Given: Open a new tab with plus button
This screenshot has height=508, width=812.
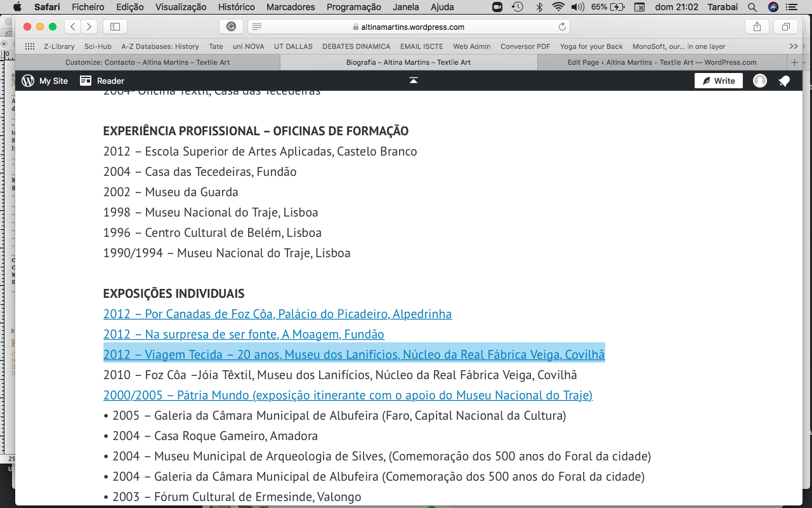Looking at the screenshot, I should tap(794, 62).
